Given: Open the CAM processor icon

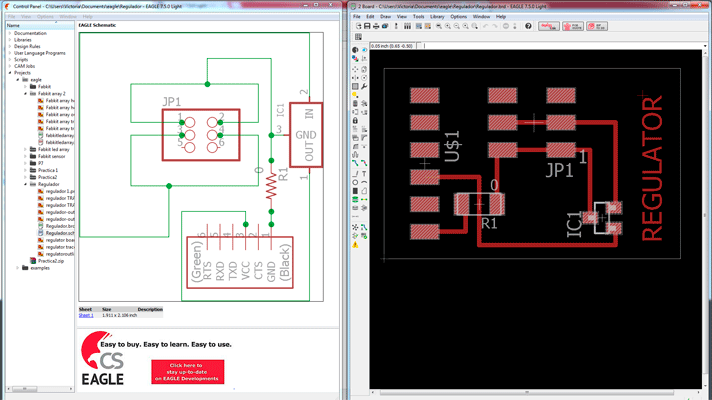Looking at the screenshot, I should [385, 26].
